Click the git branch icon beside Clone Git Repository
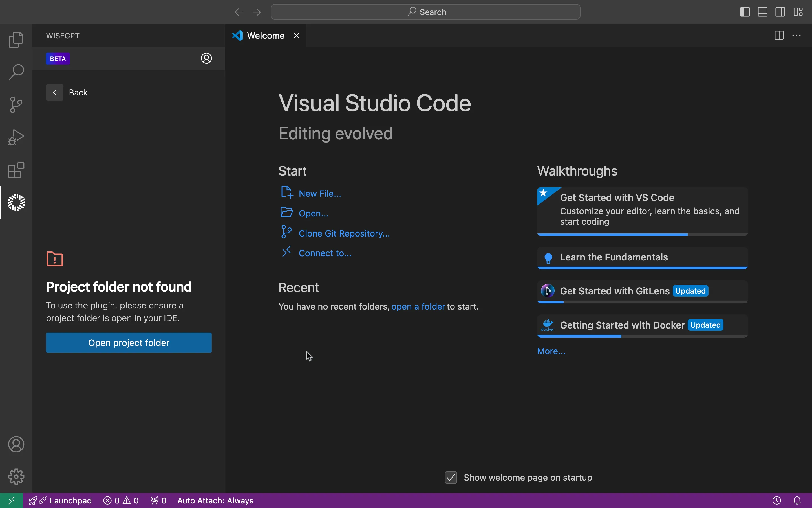The image size is (812, 508). click(286, 232)
